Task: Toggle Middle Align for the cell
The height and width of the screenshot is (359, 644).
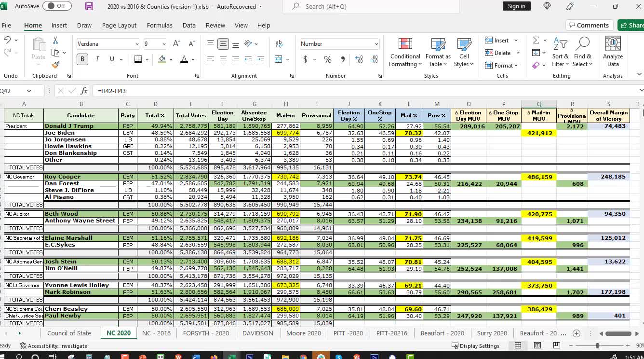Action: point(223,44)
